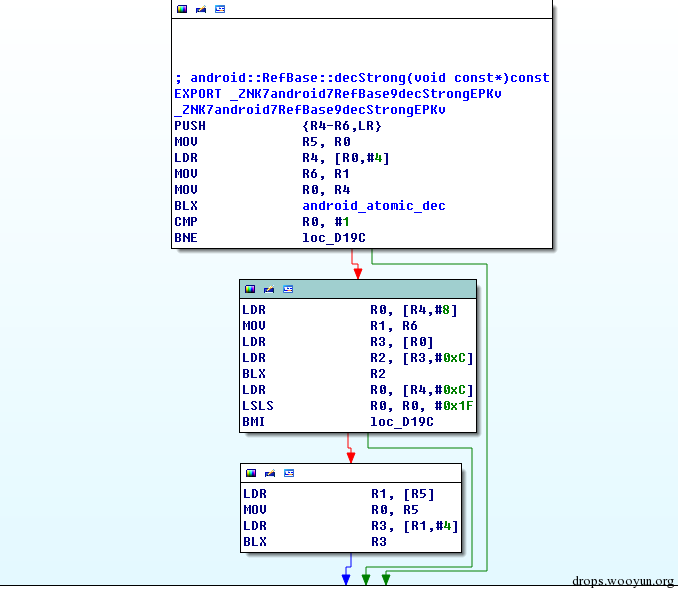Image resolution: width=678 pixels, height=593 pixels.
Task: Click the red arrowhead entering the middle block
Action: click(358, 273)
